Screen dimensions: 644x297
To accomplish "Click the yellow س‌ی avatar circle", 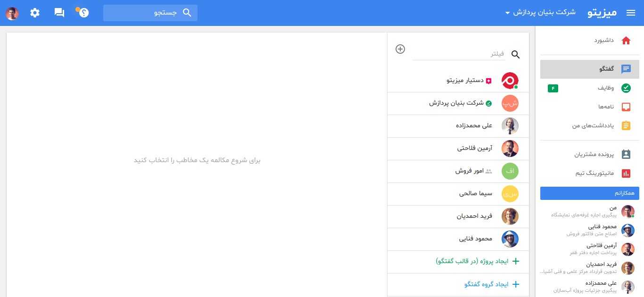I will (510, 194).
